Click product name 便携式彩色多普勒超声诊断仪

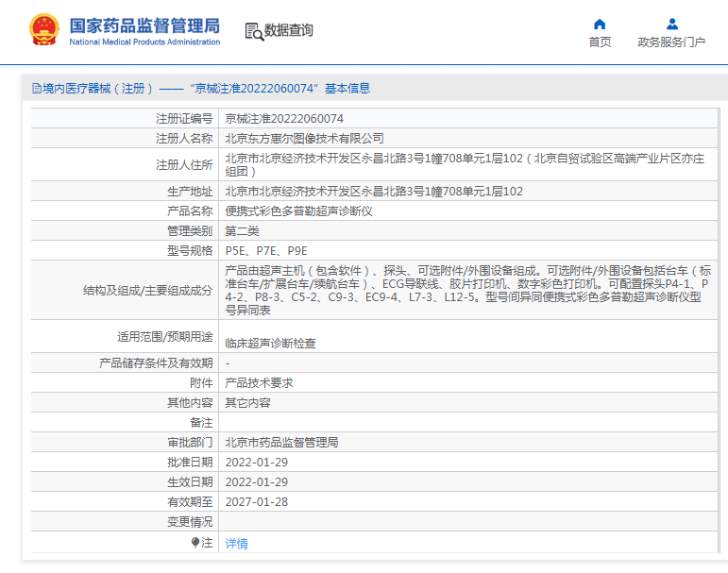coord(298,211)
